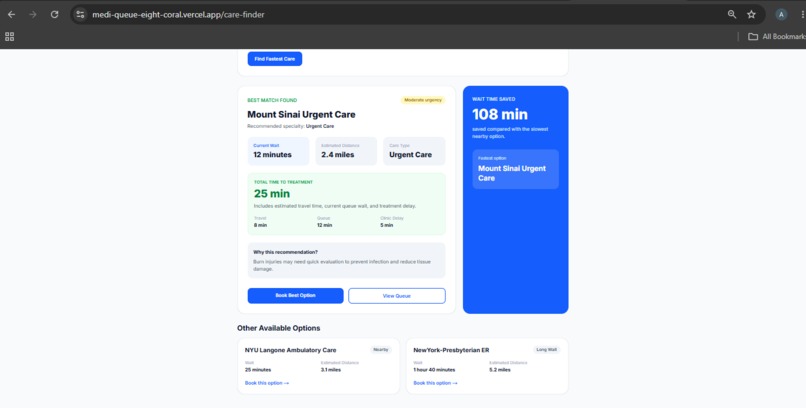
Task: Click the View Queue button
Action: coord(397,295)
